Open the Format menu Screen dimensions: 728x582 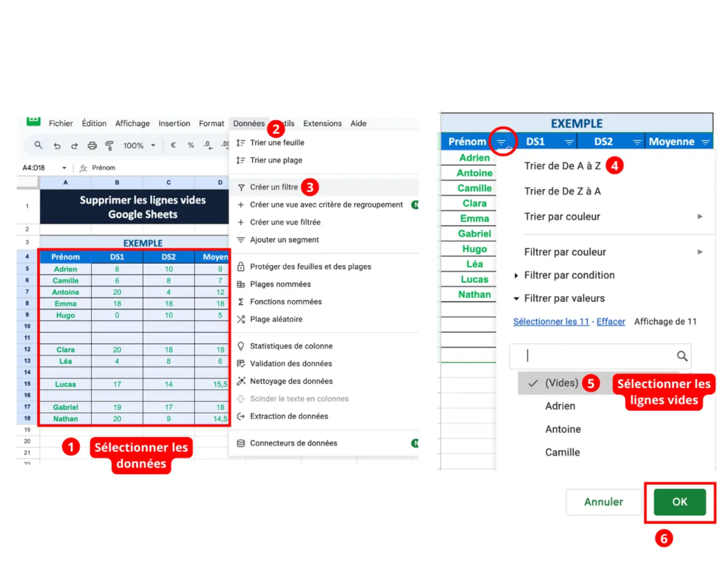pyautogui.click(x=211, y=124)
